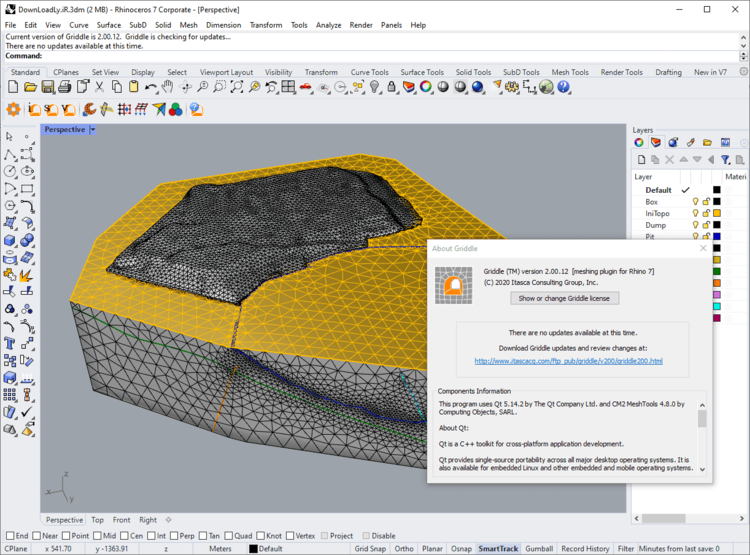Viewport: 750px width, 555px height.
Task: Open the Perspective viewport dropdown arrow
Action: 93,130
